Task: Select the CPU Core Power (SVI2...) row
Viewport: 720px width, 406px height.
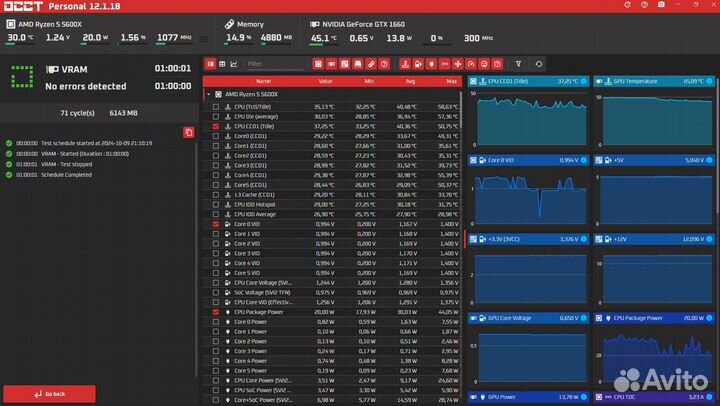Action: tap(331, 380)
